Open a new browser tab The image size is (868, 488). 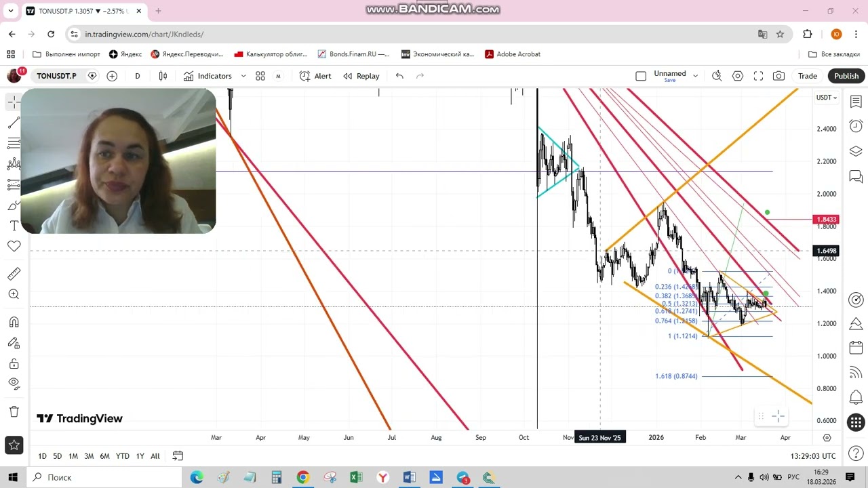click(158, 11)
